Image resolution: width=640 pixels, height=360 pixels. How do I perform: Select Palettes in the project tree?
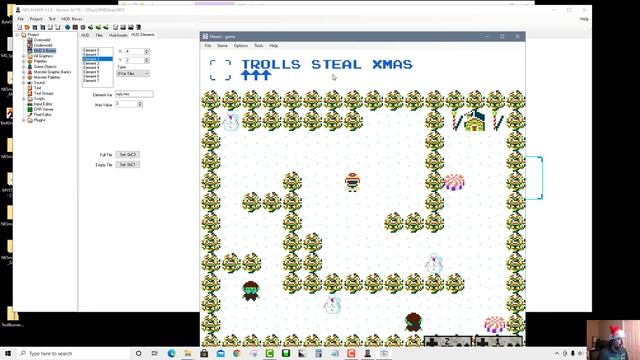(x=40, y=61)
